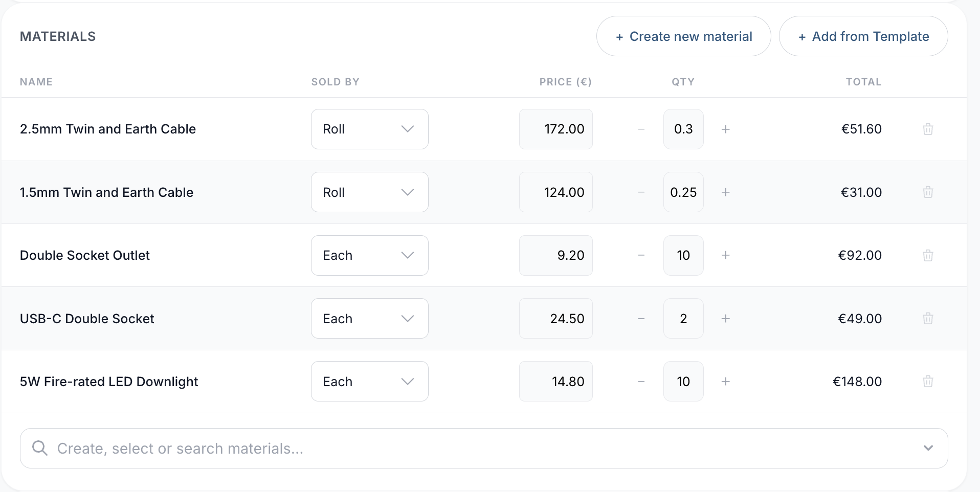Delete the 2.5mm Twin and Earth Cable row
This screenshot has width=980, height=492.
(928, 129)
